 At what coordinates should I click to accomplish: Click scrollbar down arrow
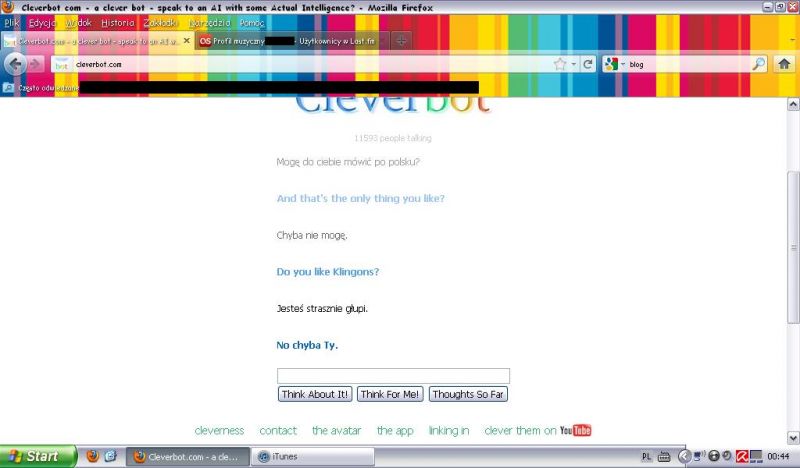pyautogui.click(x=793, y=437)
